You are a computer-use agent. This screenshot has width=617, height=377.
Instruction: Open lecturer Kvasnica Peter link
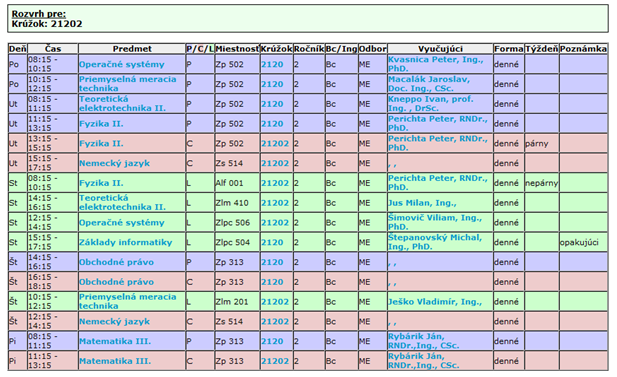point(436,64)
